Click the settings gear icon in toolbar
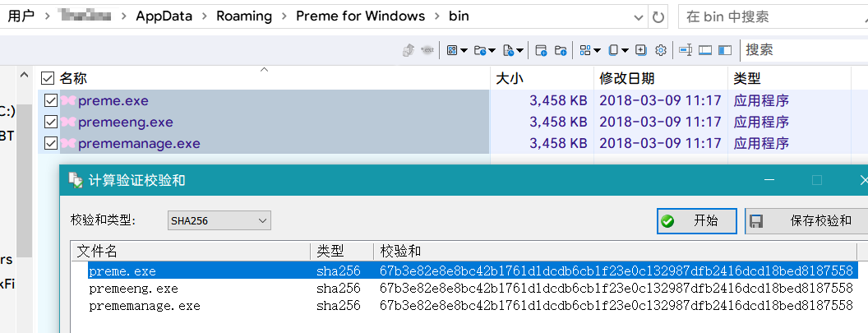The height and width of the screenshot is (333, 868). 660,50
